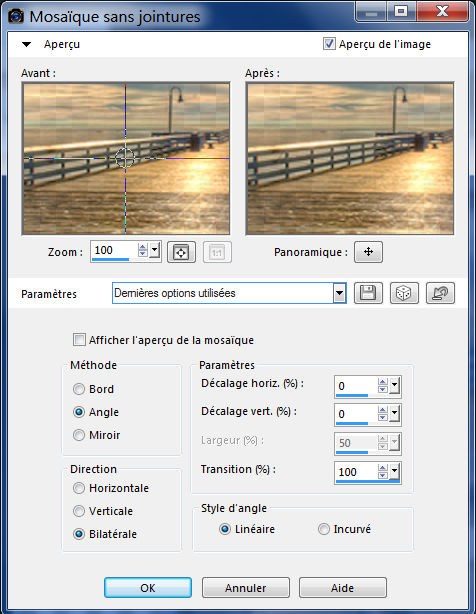Open the Transition percentage dropdown arrow
The image size is (476, 614).
[x=394, y=471]
